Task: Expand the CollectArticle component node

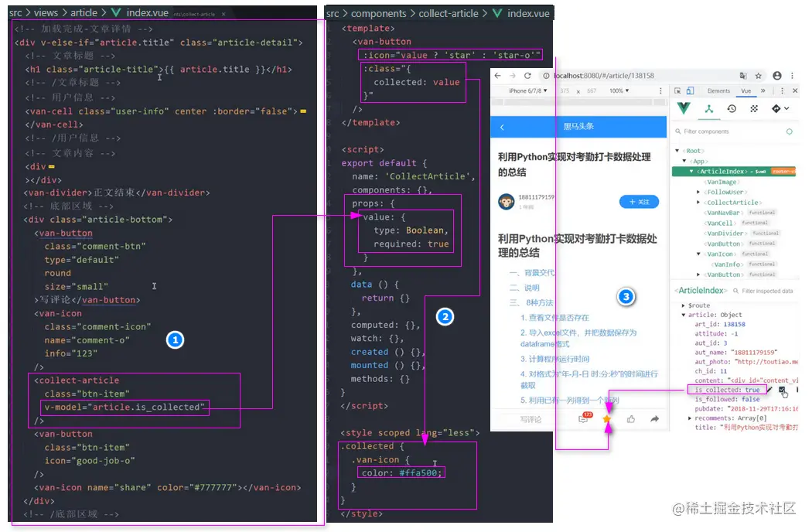Action: [698, 203]
